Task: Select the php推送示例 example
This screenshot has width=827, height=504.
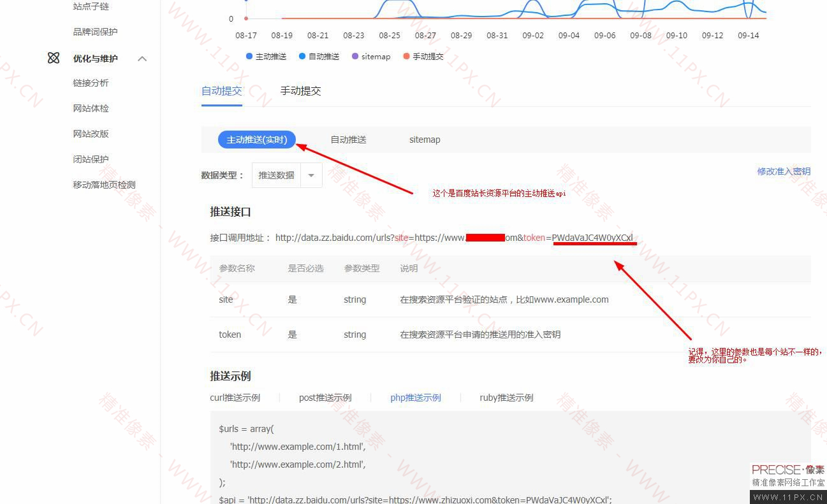Action: [415, 398]
